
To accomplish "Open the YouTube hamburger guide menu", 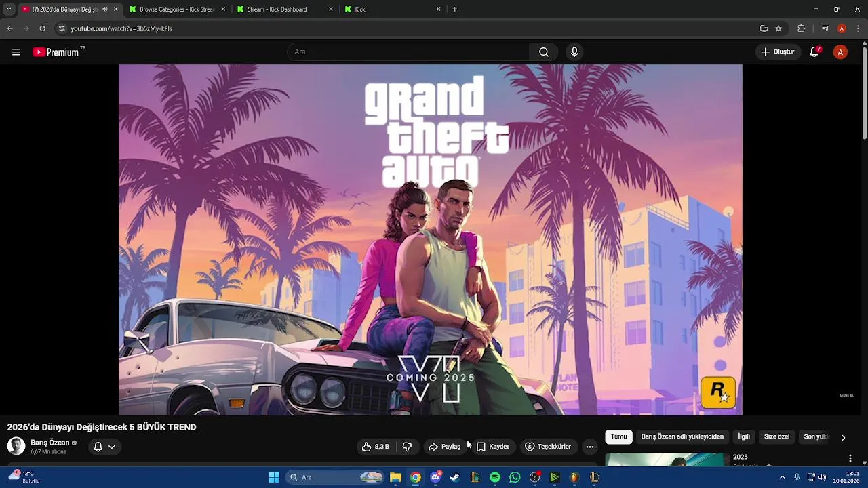I will click(x=16, y=52).
